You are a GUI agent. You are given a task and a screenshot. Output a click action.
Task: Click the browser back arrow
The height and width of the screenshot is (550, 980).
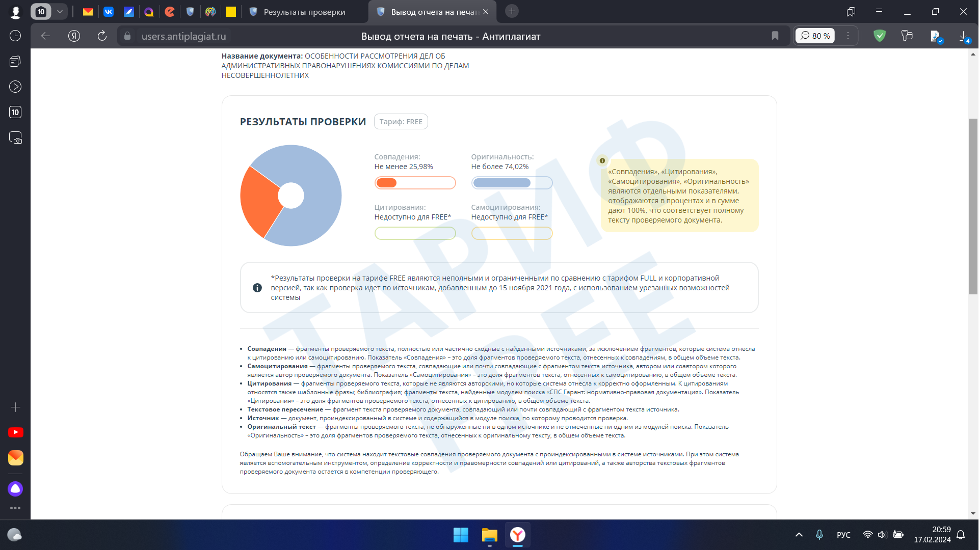click(x=45, y=36)
